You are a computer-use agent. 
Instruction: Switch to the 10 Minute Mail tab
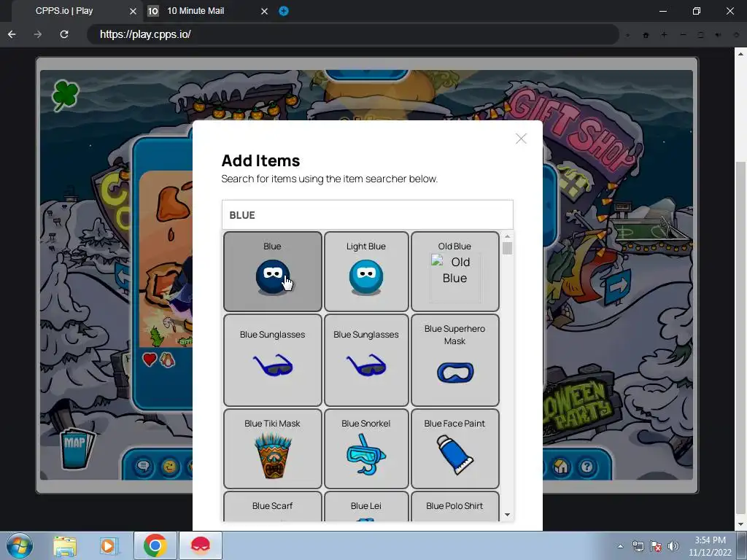coord(196,11)
